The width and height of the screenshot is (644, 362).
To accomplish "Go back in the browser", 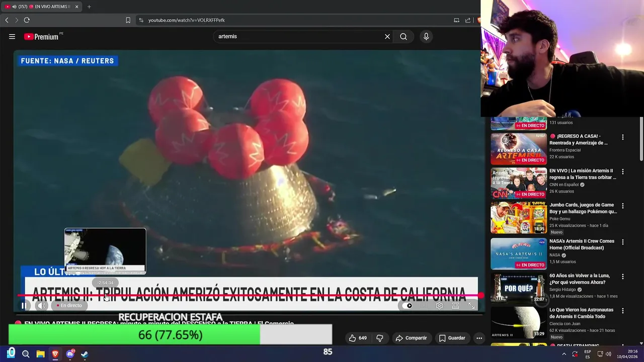I will click(x=7, y=20).
